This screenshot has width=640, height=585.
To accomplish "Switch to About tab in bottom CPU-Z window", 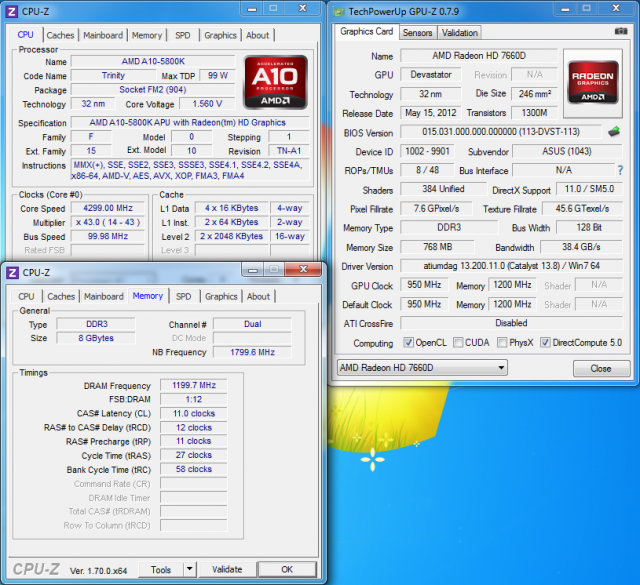I will pos(258,296).
